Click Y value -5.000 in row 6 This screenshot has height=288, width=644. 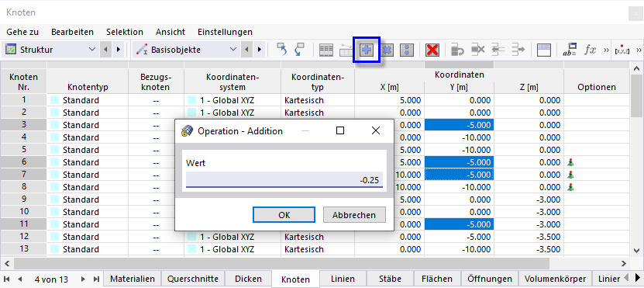pos(460,162)
